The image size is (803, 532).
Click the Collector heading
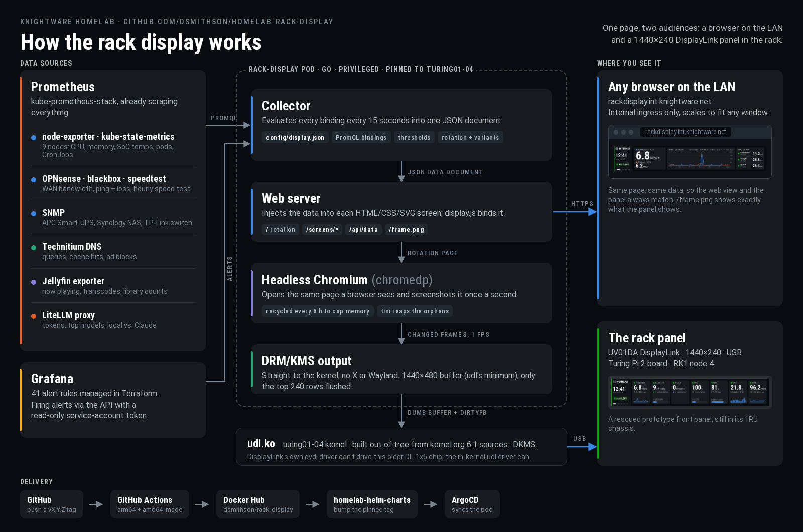(286, 106)
